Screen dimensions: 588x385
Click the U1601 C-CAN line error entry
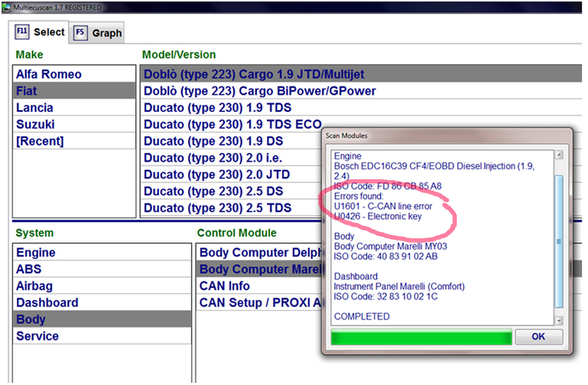click(x=383, y=206)
